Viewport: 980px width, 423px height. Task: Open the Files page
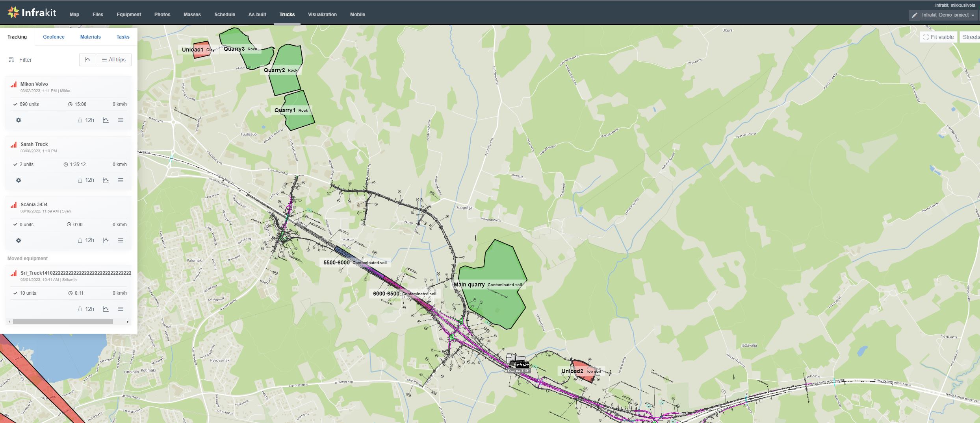point(98,15)
